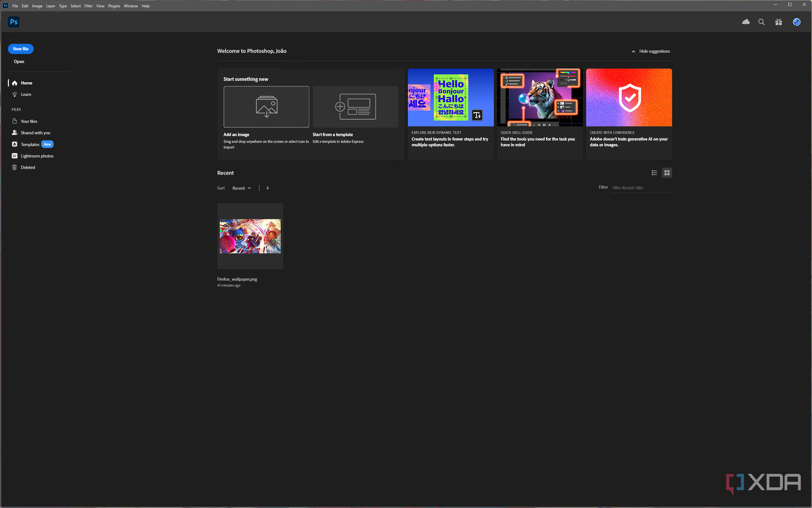Screen dimensions: 812x508
Task: Open the cloud sync status icon
Action: tap(746, 22)
